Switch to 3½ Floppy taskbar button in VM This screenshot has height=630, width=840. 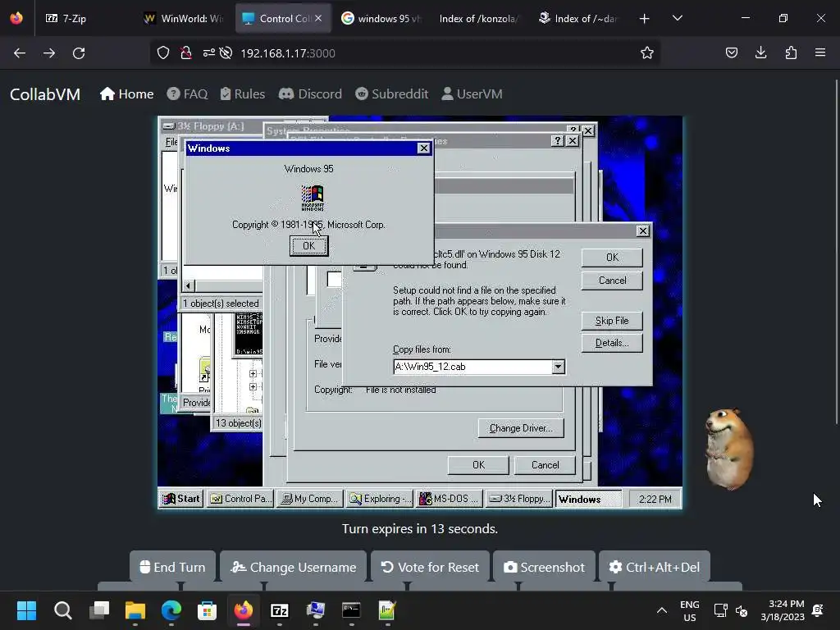(x=519, y=499)
